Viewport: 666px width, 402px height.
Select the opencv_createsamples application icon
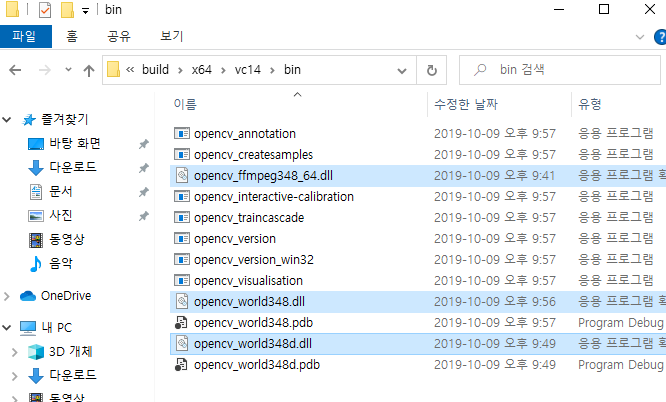pos(182,154)
